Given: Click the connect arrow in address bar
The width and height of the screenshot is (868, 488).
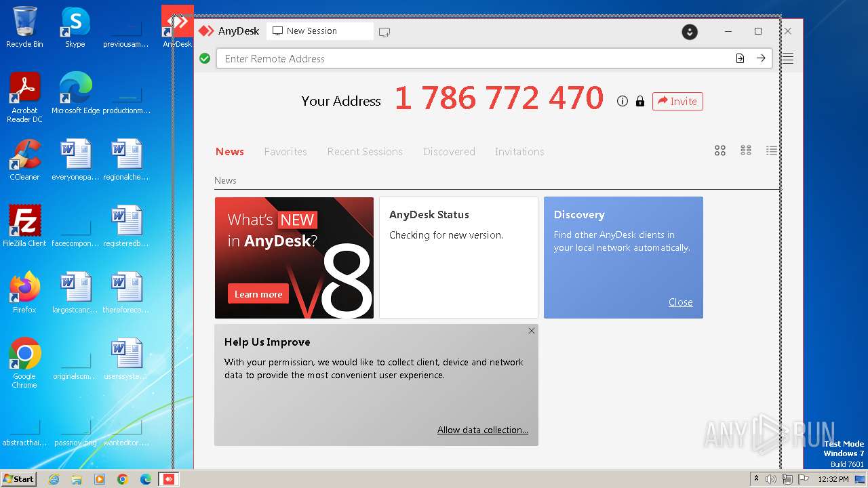Looking at the screenshot, I should coord(761,59).
